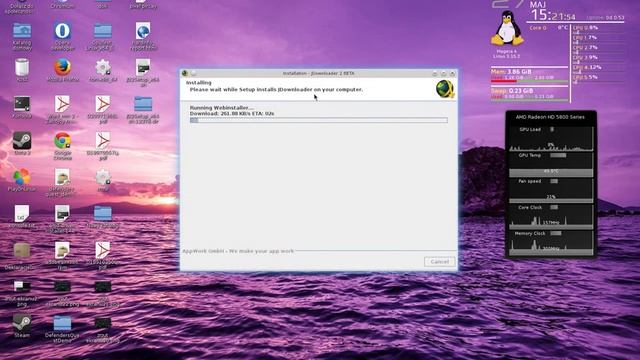Click the GPU Load graph in Radeon widget
Image resolution: width=640 pixels, height=360 pixels.
(551, 139)
